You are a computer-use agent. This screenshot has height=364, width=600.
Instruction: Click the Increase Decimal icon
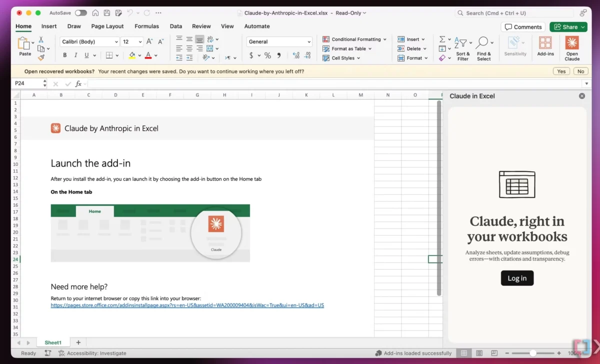pos(296,55)
